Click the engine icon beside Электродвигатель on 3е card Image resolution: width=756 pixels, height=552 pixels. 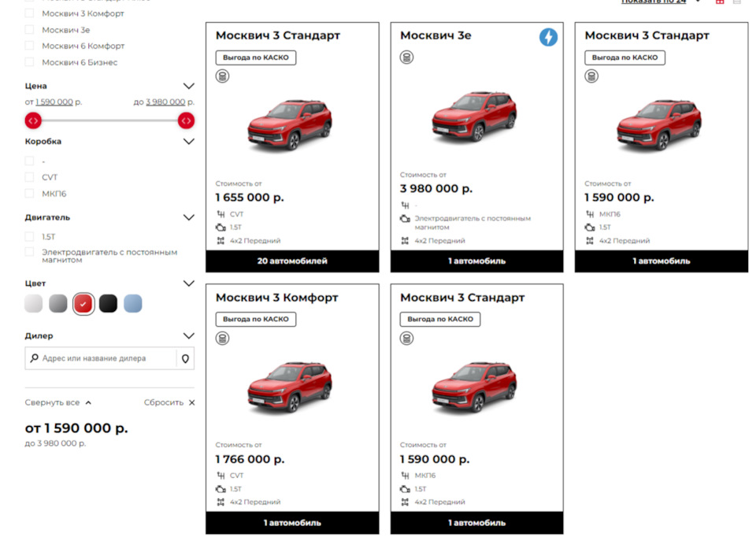click(x=405, y=219)
